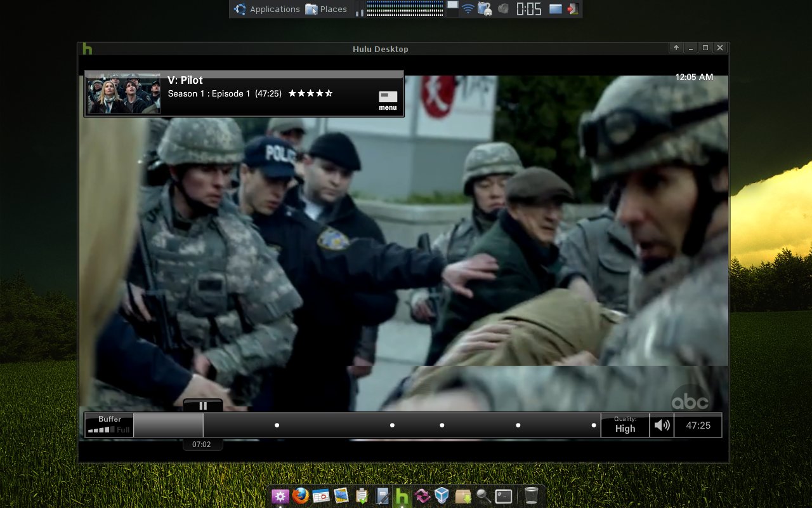Screen dimensions: 812x508
Task: Click the up-arrow button in Hulu title bar
Action: click(676, 48)
